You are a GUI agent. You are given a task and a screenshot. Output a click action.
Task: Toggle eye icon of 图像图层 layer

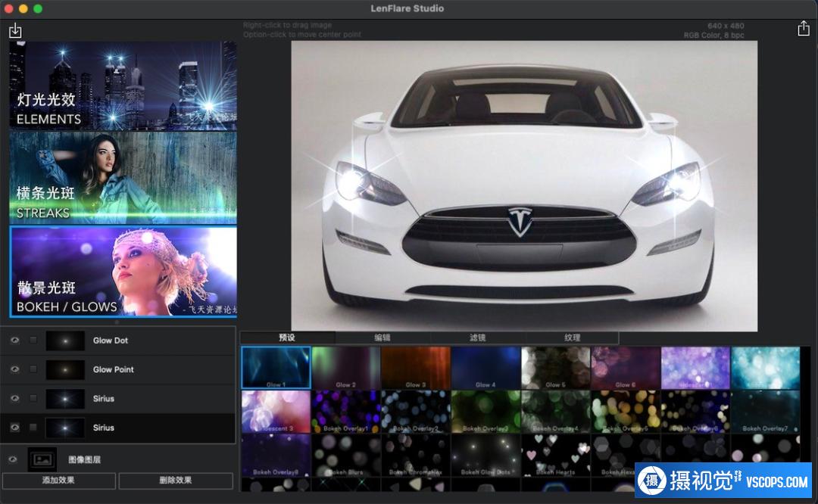pyautogui.click(x=13, y=459)
